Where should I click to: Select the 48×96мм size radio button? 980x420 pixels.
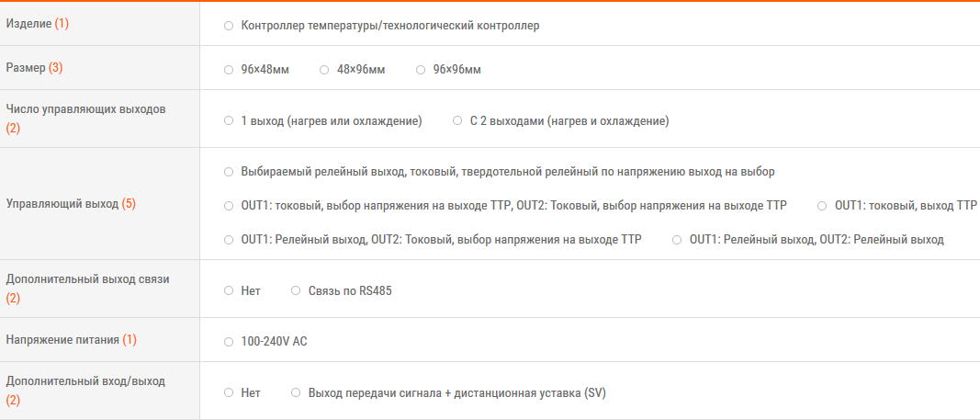[x=325, y=70]
